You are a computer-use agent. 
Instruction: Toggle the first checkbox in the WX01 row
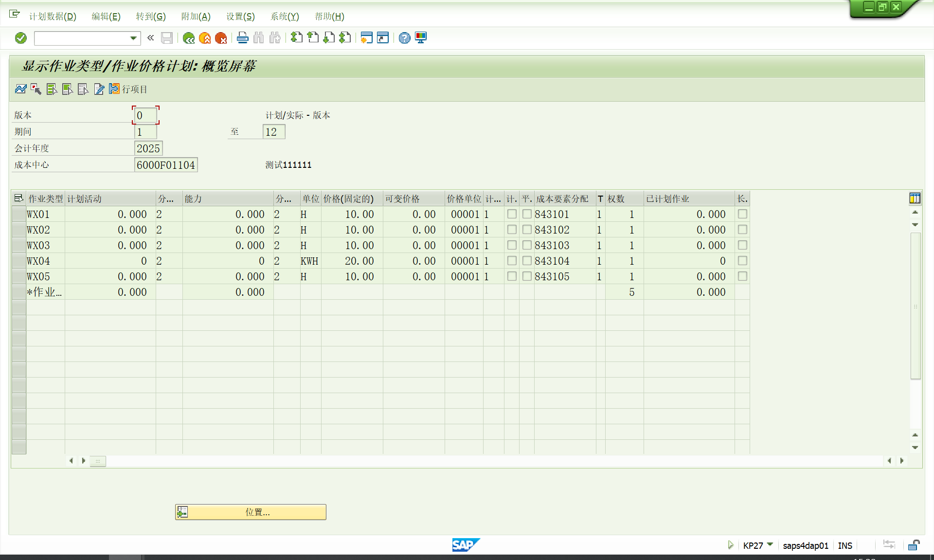coord(512,214)
